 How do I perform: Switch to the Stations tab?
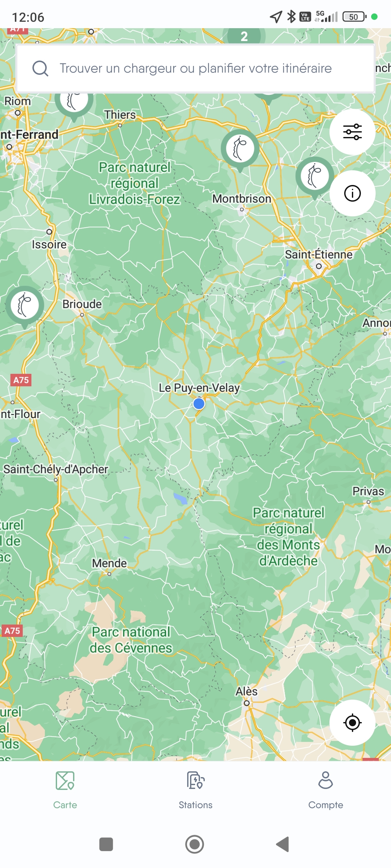coord(196,790)
